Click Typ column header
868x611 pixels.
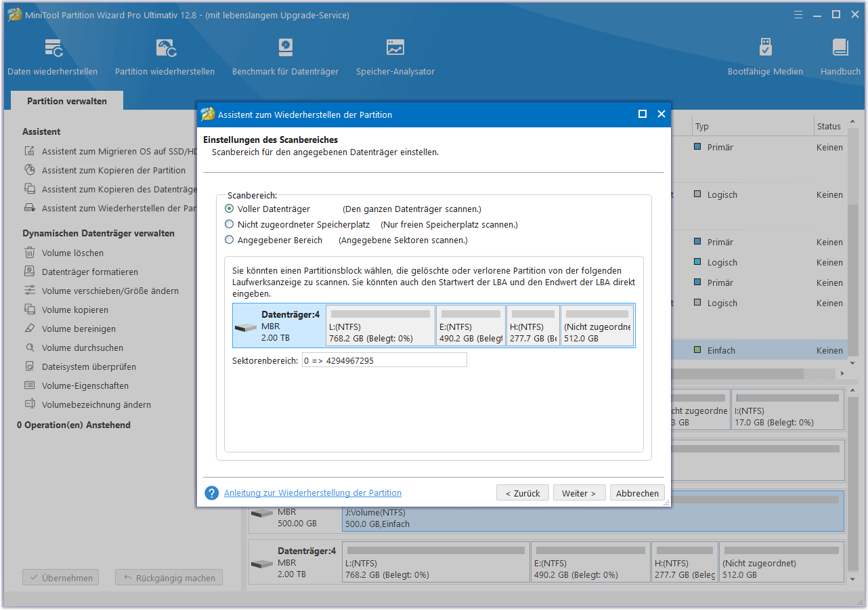(701, 127)
